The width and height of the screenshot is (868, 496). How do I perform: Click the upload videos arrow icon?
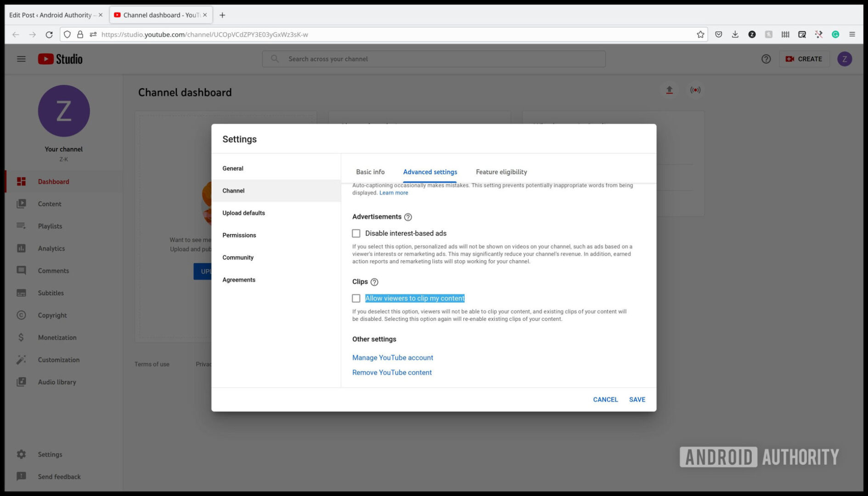(669, 90)
